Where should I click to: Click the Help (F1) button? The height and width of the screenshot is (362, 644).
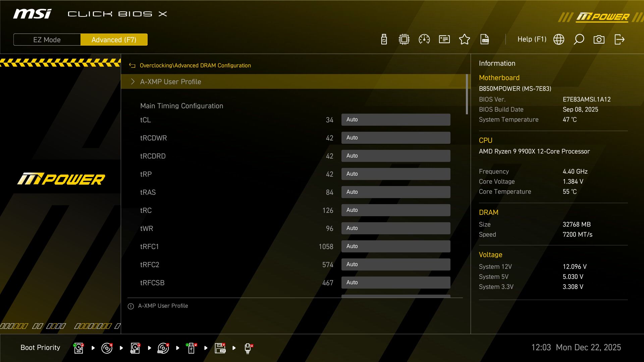pyautogui.click(x=532, y=39)
